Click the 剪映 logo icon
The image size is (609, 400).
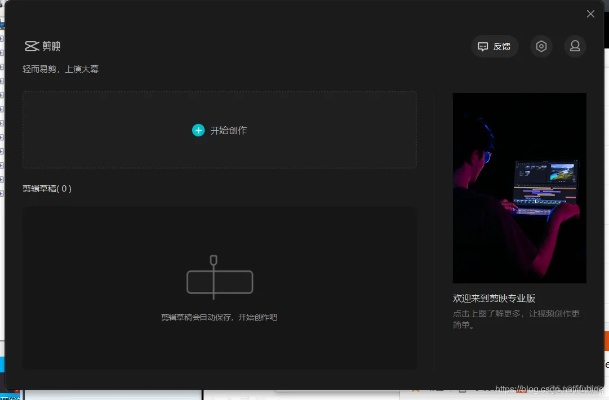coord(31,47)
